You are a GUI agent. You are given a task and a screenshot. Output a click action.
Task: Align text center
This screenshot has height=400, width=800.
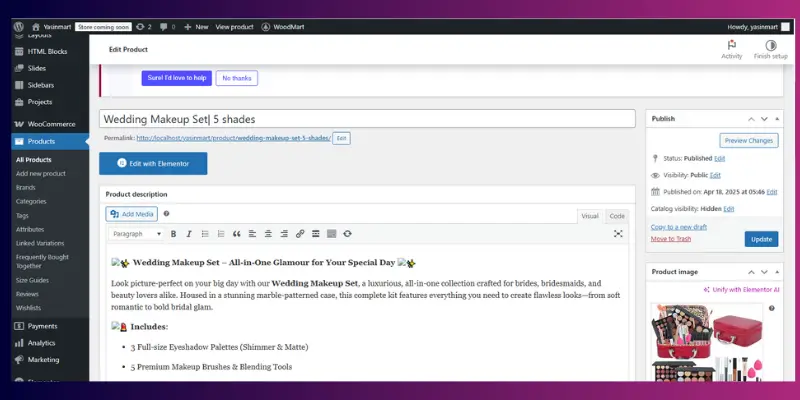(x=268, y=234)
